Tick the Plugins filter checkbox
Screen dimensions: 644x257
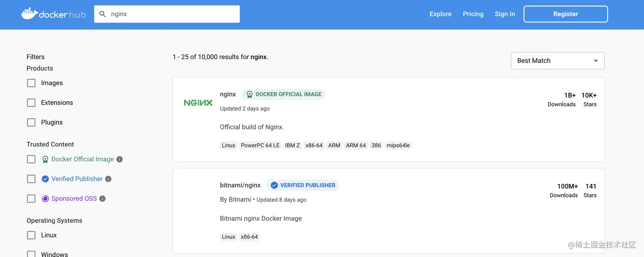31,122
